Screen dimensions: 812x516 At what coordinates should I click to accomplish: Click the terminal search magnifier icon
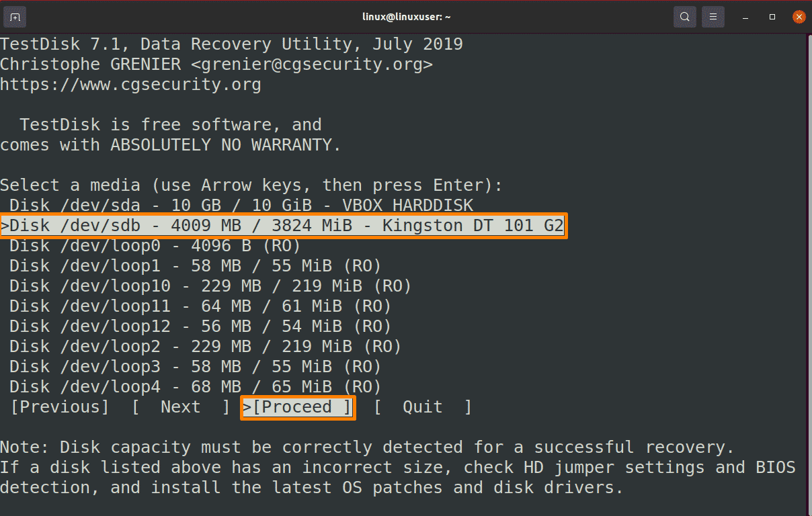684,17
